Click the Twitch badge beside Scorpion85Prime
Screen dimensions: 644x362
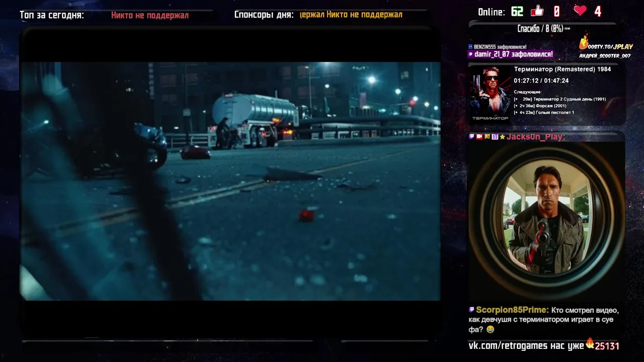tap(472, 310)
